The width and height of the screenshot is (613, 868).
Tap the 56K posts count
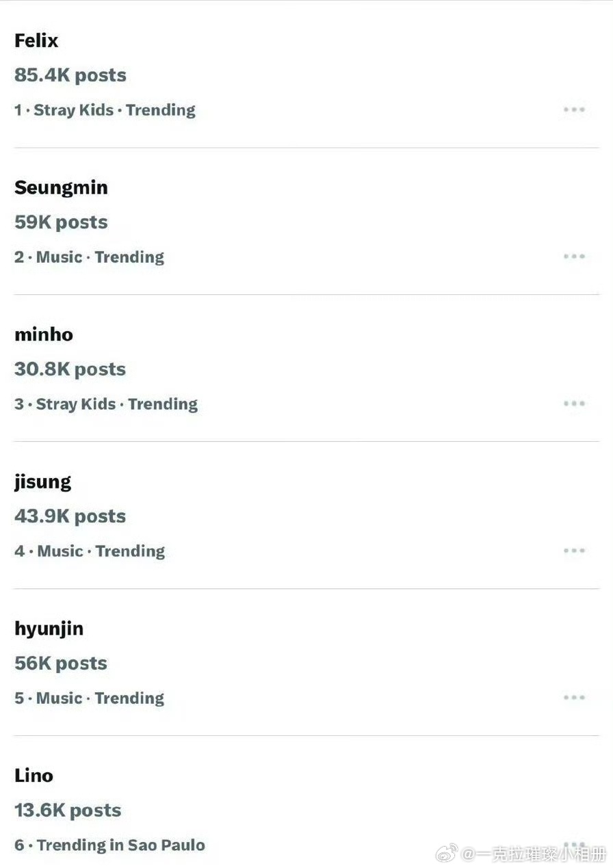click(x=61, y=663)
